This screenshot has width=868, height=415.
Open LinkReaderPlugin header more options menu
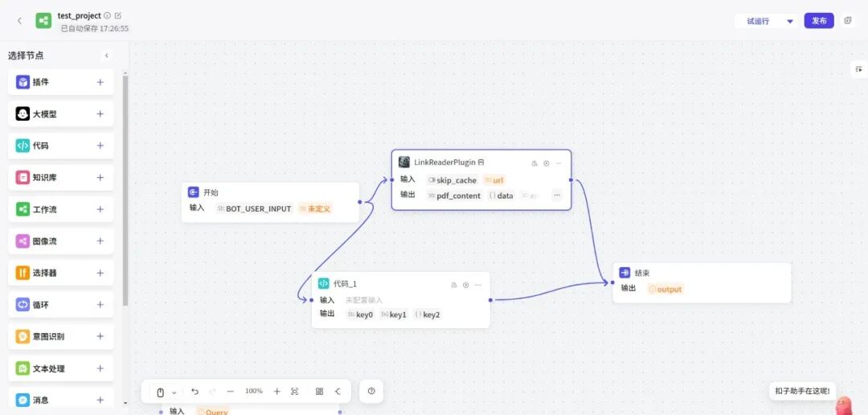559,163
